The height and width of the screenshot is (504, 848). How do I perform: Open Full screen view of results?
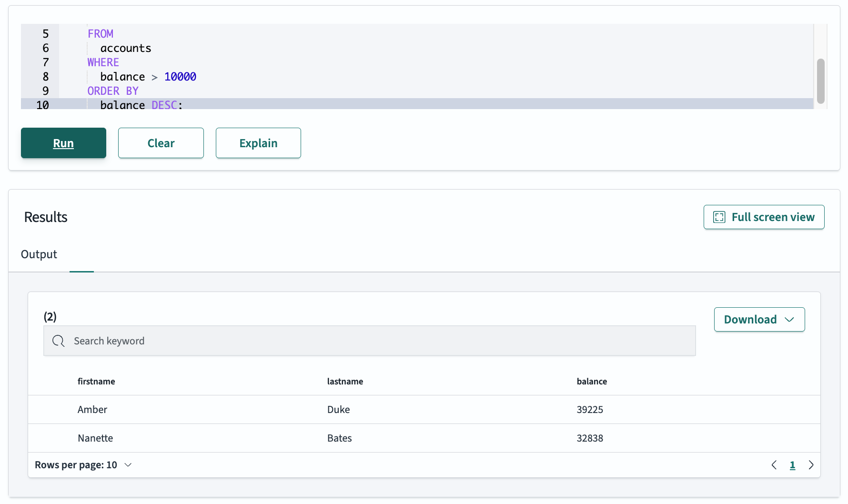pyautogui.click(x=764, y=217)
